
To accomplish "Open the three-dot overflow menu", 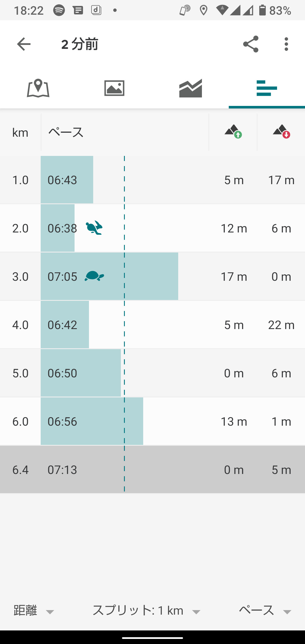I will [x=286, y=44].
